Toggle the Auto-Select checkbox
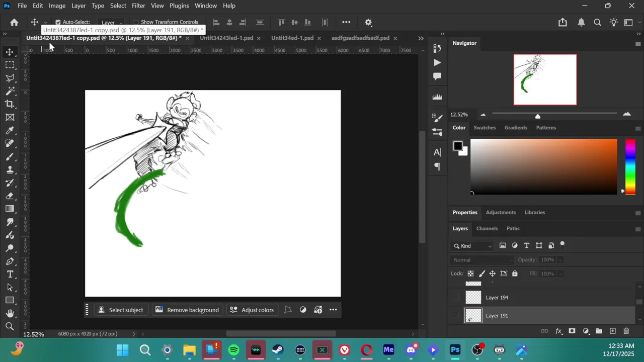This screenshot has width=644, height=362. click(x=58, y=22)
